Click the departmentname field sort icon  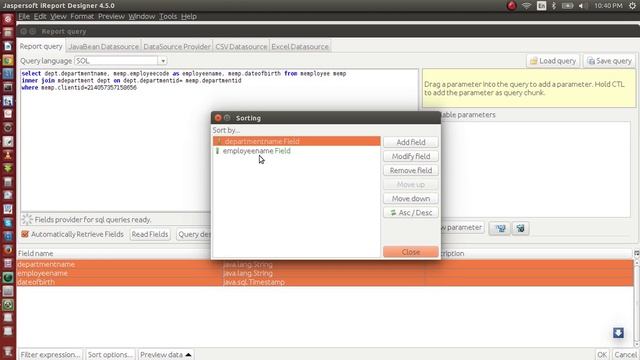pos(219,141)
